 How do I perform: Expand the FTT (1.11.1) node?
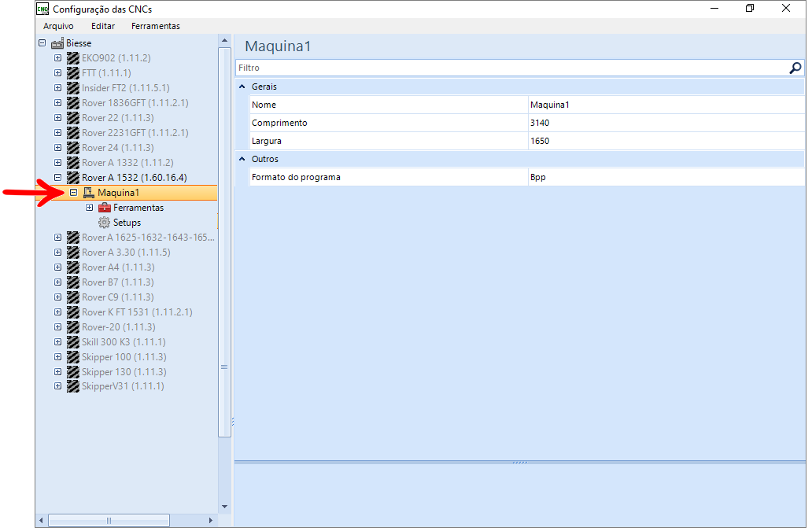58,73
